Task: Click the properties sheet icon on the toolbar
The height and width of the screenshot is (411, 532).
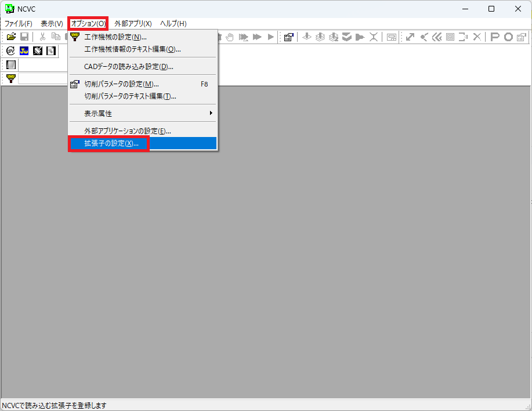Action: 288,37
